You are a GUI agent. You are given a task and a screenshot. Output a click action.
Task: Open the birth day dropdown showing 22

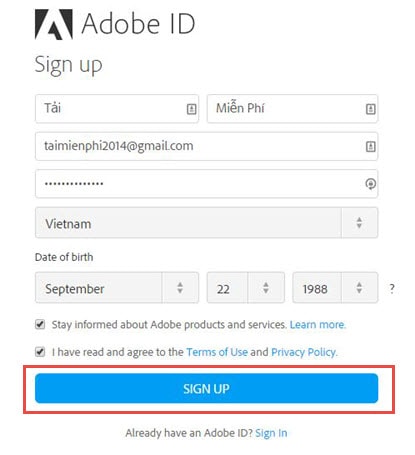pos(246,288)
